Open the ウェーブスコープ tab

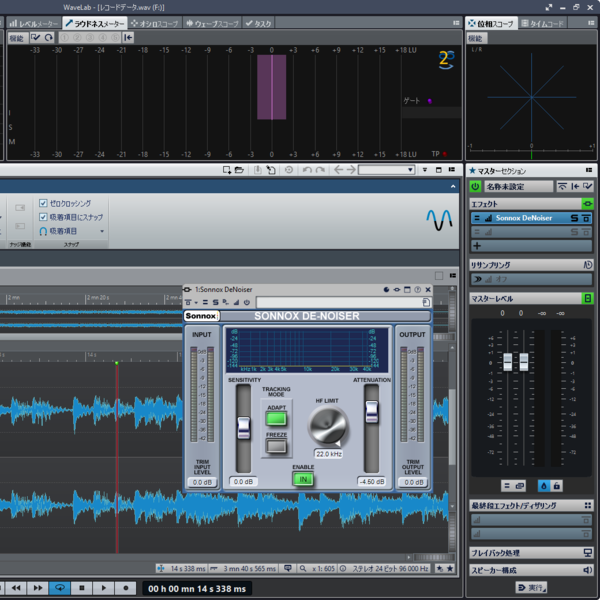tap(212, 24)
